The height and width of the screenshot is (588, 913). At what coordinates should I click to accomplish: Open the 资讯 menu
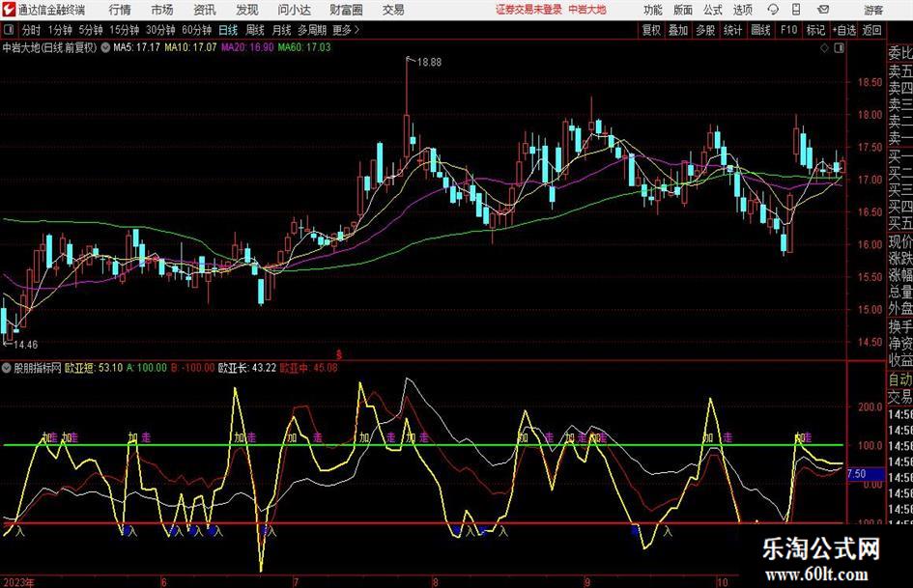205,10
